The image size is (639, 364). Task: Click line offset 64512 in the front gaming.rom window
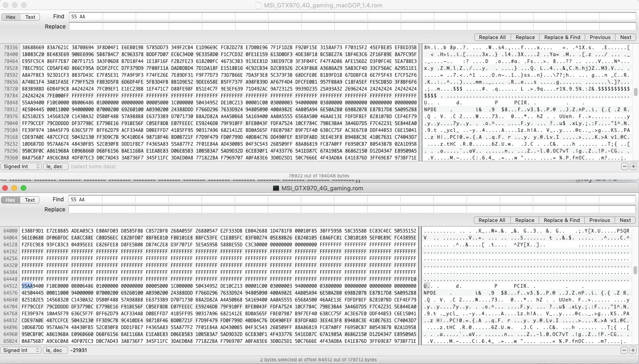(11, 286)
